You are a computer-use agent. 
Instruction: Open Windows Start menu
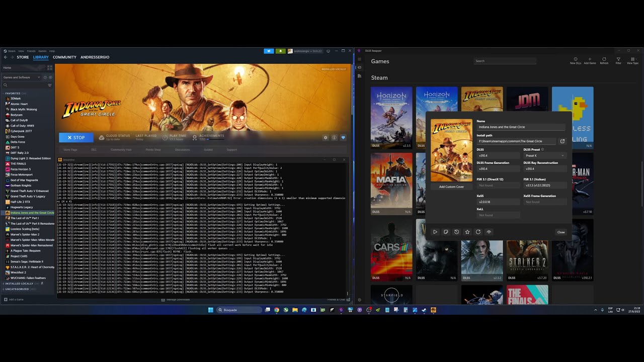[210, 310]
